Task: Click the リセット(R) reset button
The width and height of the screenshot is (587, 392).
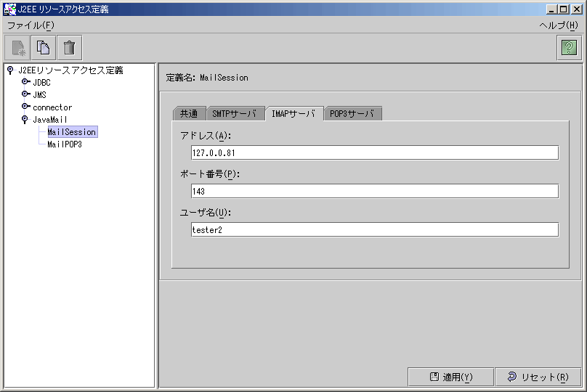Action: [x=538, y=377]
